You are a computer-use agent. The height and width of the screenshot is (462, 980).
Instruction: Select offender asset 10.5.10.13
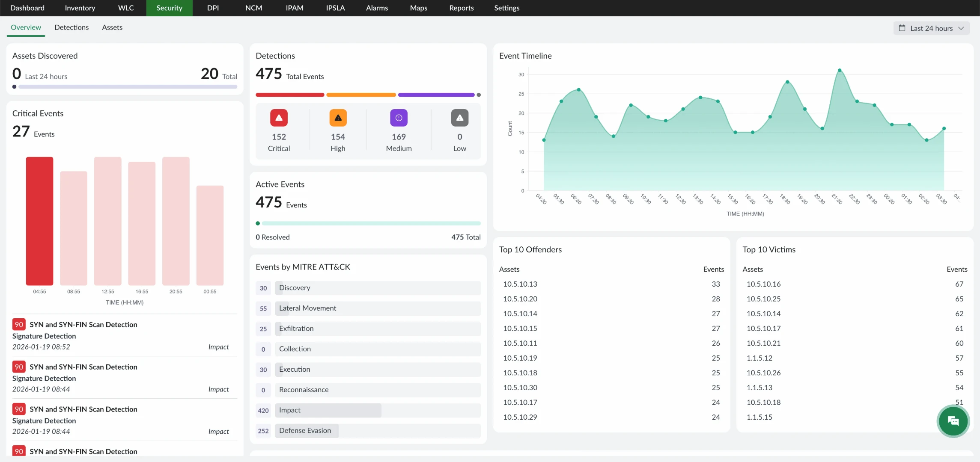(520, 284)
